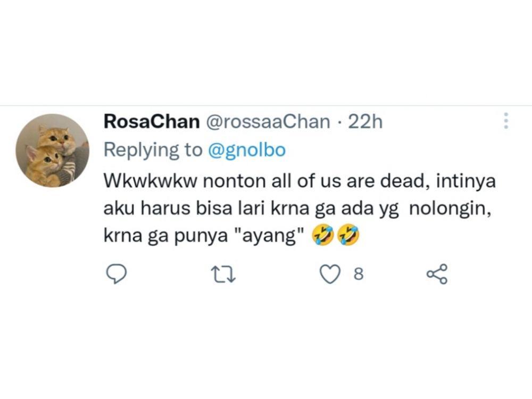Click the word 'Wkwkwkw' starting the tweet
Image resolution: width=532 pixels, height=399 pixels.
tap(151, 181)
